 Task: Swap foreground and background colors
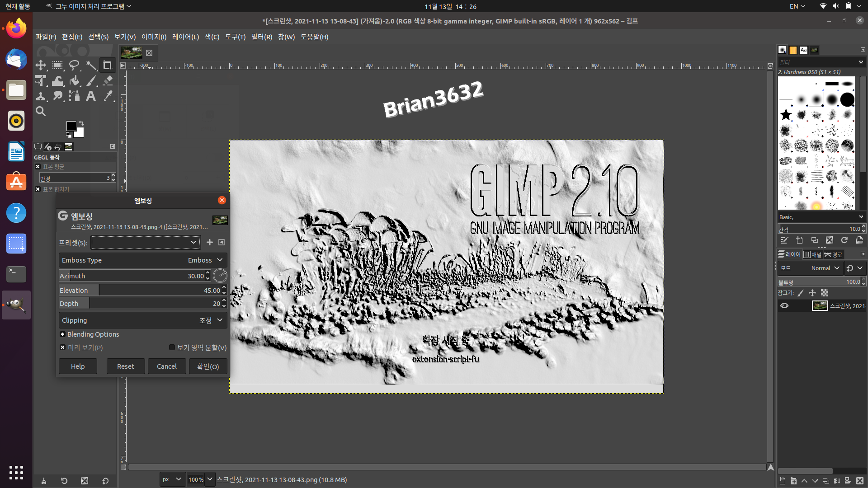point(81,123)
